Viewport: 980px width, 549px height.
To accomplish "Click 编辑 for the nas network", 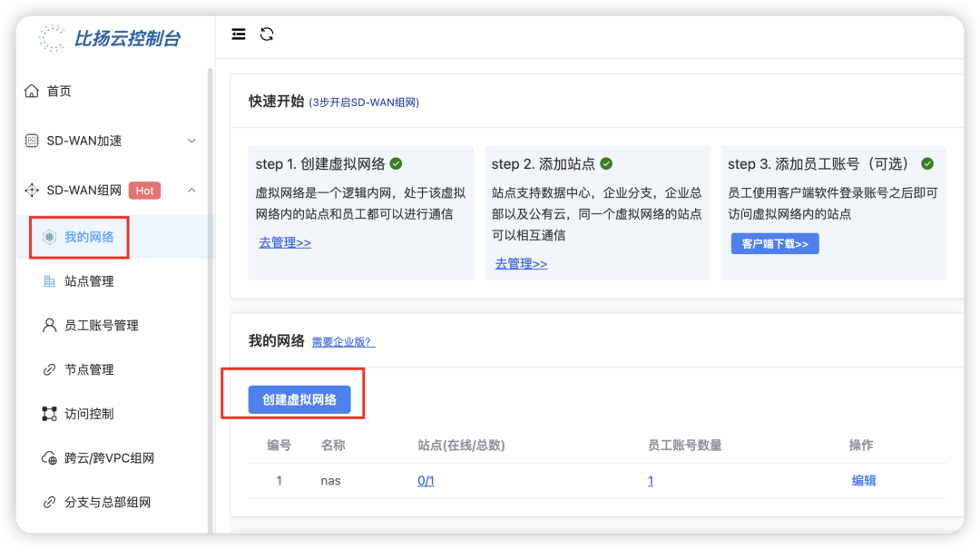I will coord(863,480).
